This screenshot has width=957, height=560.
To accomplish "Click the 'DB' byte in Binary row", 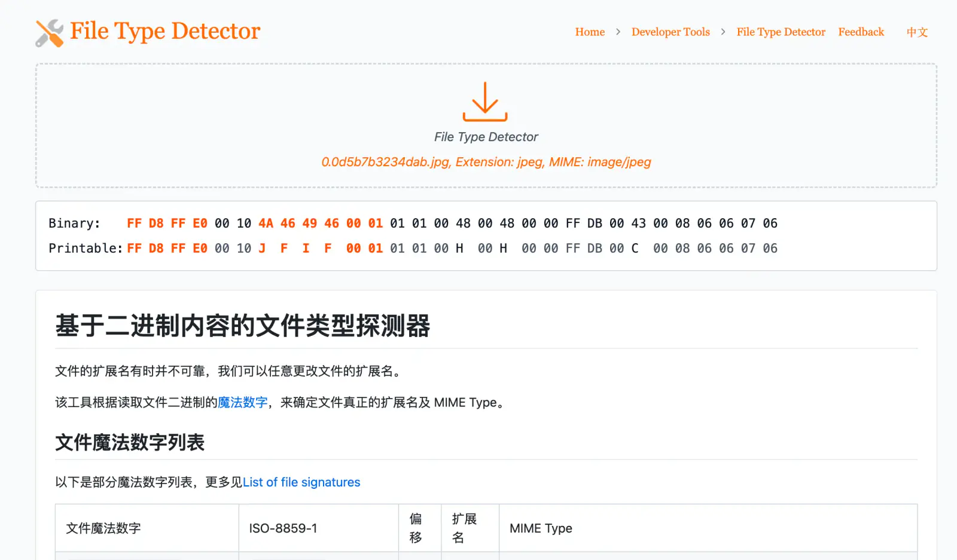I will (x=595, y=224).
